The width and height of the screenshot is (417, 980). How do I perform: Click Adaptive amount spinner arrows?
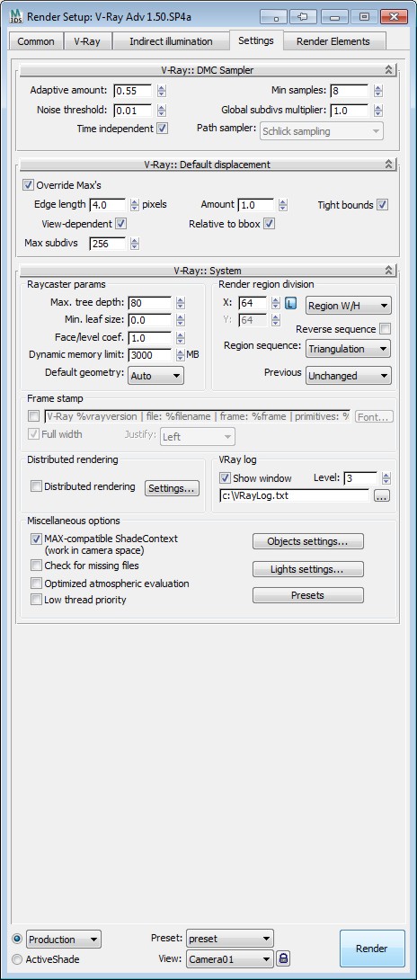pyautogui.click(x=162, y=91)
